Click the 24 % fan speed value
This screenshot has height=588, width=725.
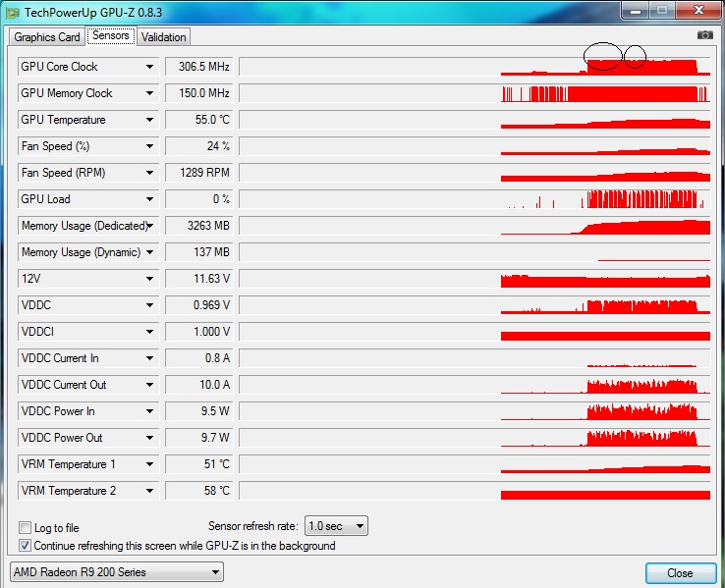click(198, 146)
